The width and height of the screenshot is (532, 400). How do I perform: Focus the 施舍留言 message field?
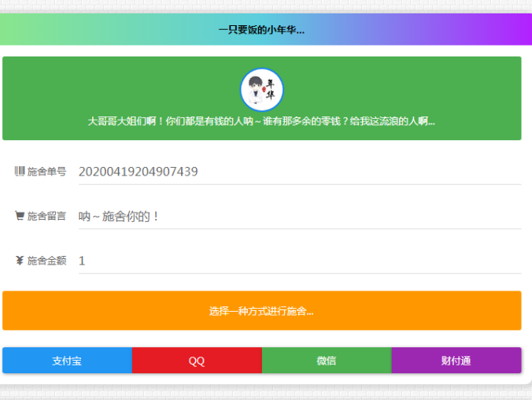300,217
